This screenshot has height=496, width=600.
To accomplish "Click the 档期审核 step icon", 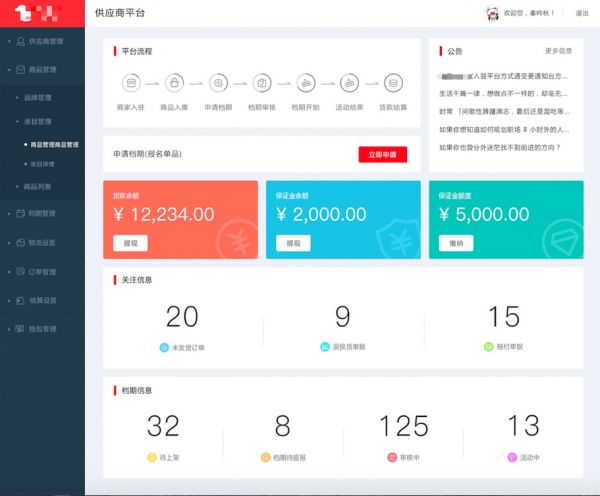I will [x=262, y=83].
